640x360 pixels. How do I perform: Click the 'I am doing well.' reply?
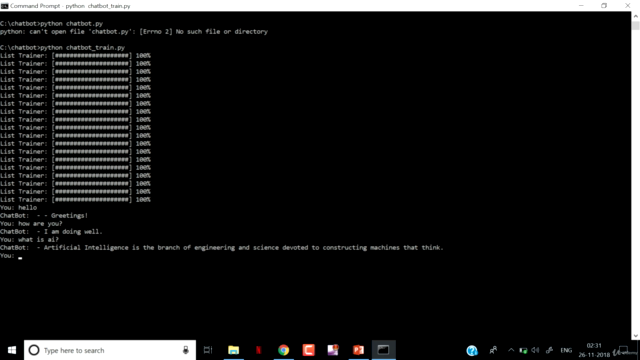click(x=73, y=231)
